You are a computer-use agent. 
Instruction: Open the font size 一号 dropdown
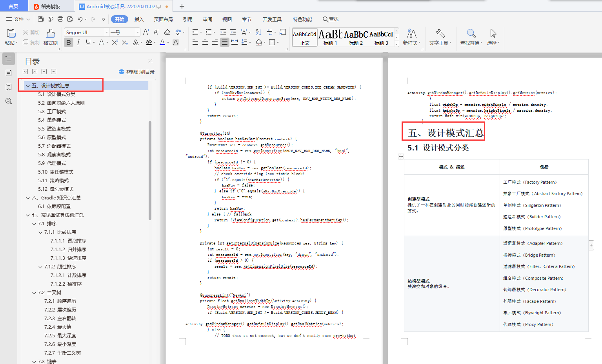click(137, 32)
